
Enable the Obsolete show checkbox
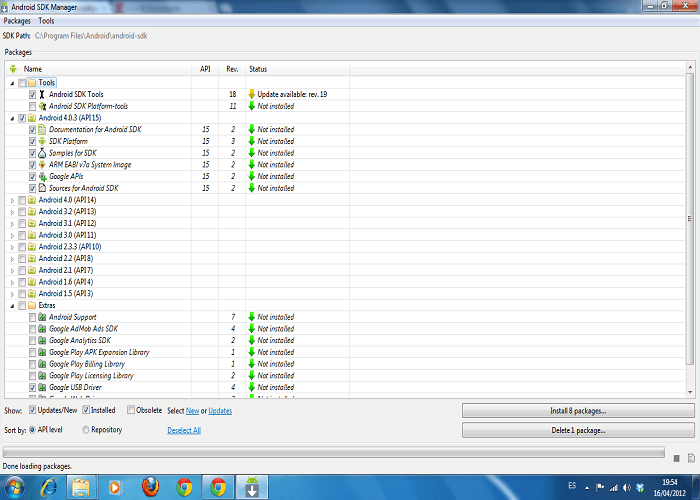pos(131,410)
